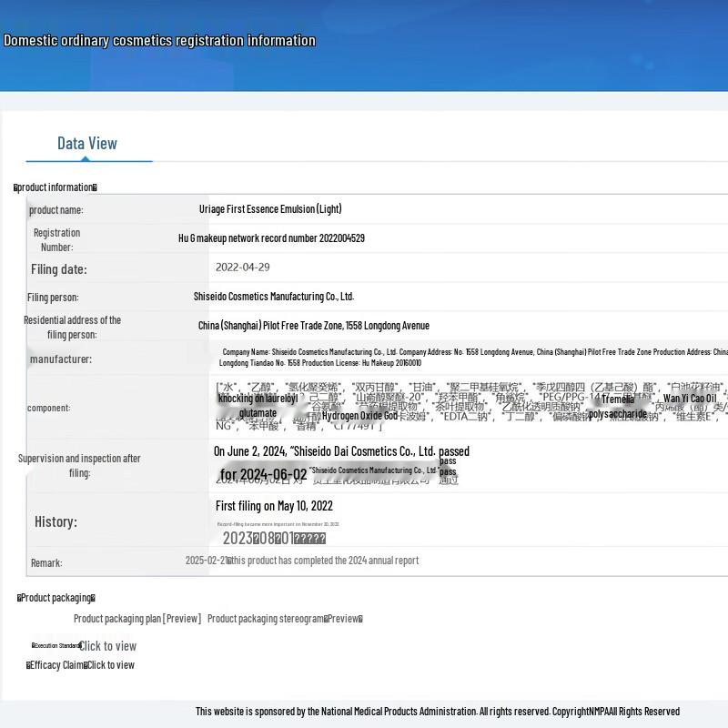Click the product name 'Uriage First Essence Emulsion (Light)'

tap(270, 209)
